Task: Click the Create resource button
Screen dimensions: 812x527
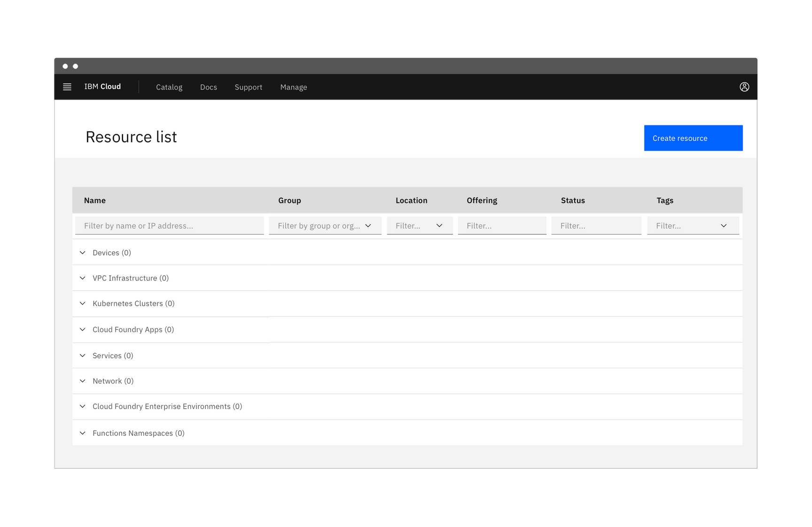Action: pyautogui.click(x=693, y=138)
